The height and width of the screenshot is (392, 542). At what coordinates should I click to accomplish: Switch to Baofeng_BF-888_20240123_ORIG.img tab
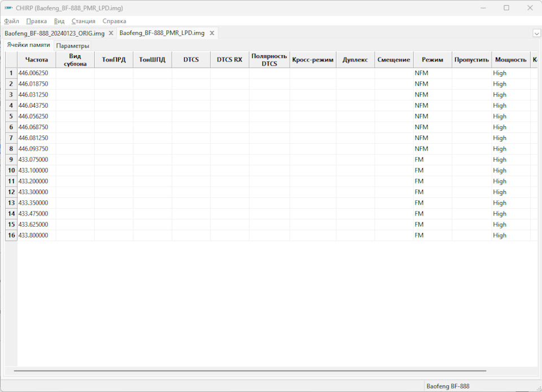(x=54, y=33)
